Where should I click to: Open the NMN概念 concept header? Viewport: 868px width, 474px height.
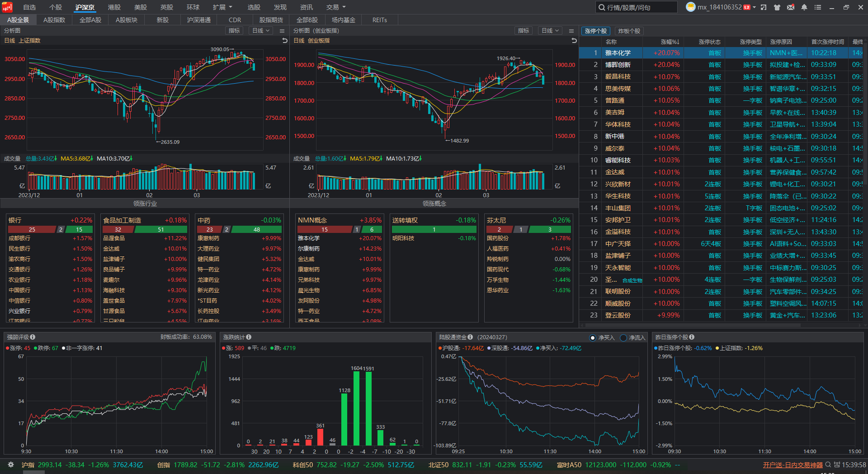(340, 220)
